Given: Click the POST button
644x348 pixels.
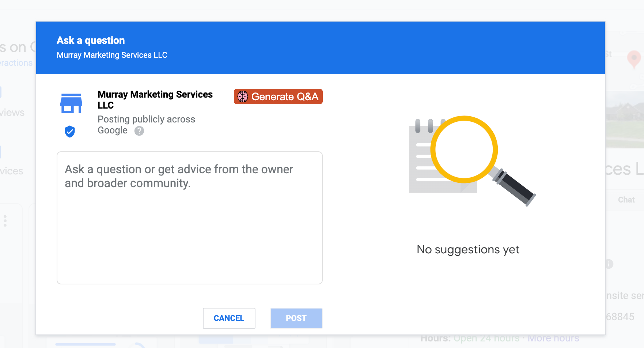Looking at the screenshot, I should click(x=296, y=318).
